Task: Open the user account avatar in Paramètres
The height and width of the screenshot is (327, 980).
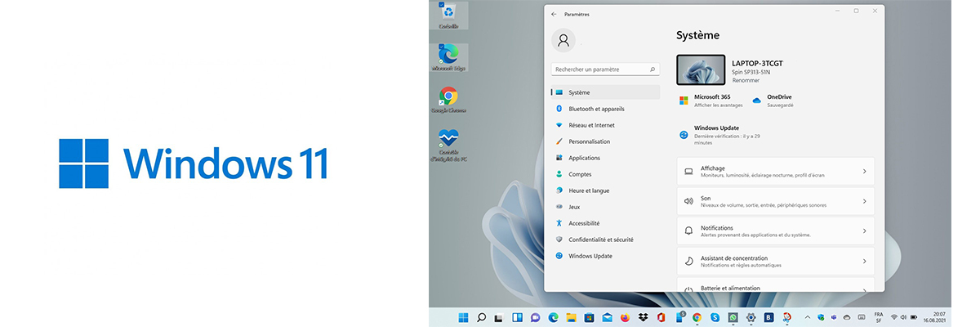Action: pyautogui.click(x=563, y=40)
